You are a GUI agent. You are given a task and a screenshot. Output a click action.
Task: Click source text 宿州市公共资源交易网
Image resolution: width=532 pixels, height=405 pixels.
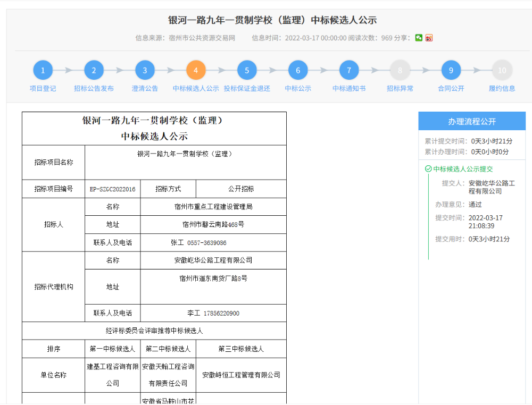(202, 38)
